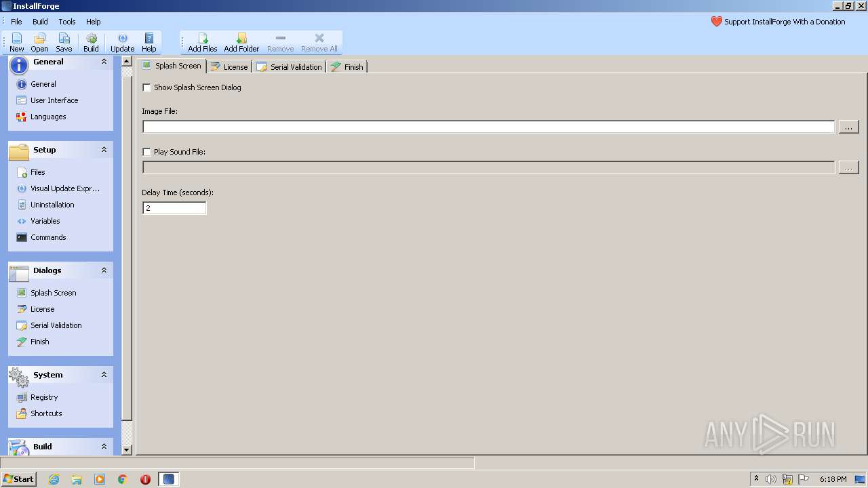Viewport: 868px width, 488px height.
Task: Collapse the General sidebar group
Action: point(104,62)
